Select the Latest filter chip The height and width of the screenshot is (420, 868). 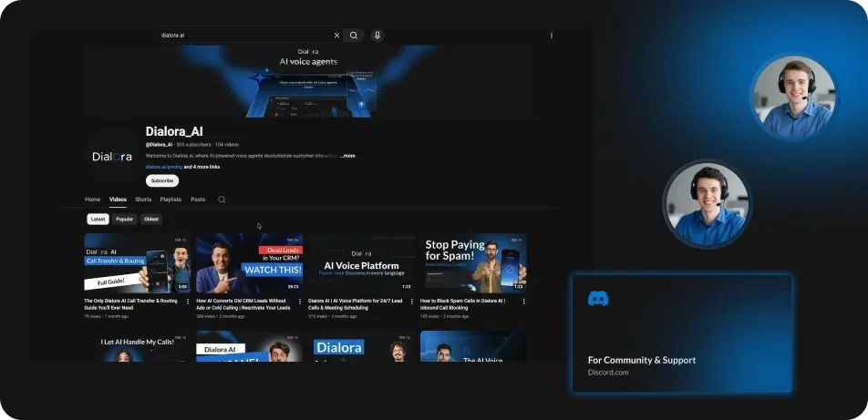tap(98, 220)
